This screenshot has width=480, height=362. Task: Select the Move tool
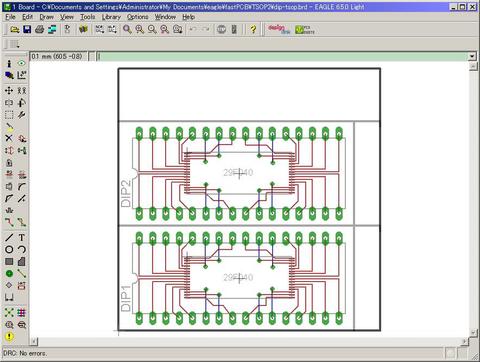point(9,90)
